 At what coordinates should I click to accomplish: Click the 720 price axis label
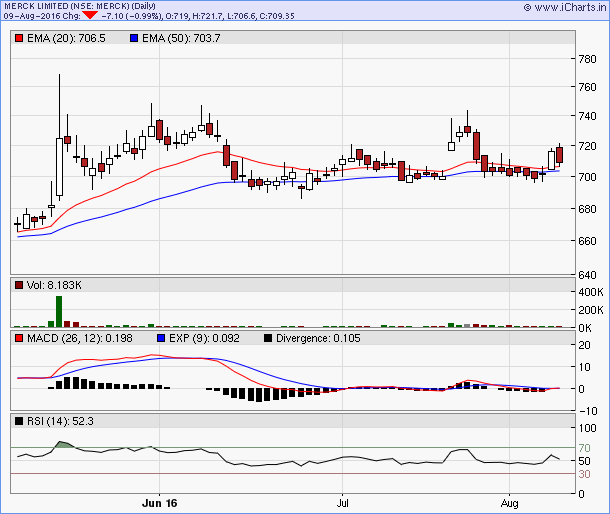tap(587, 146)
